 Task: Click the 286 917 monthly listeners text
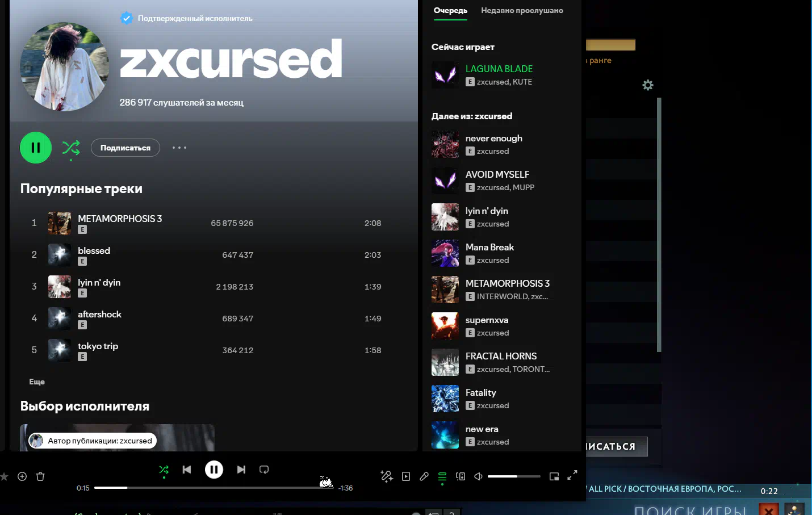182,102
